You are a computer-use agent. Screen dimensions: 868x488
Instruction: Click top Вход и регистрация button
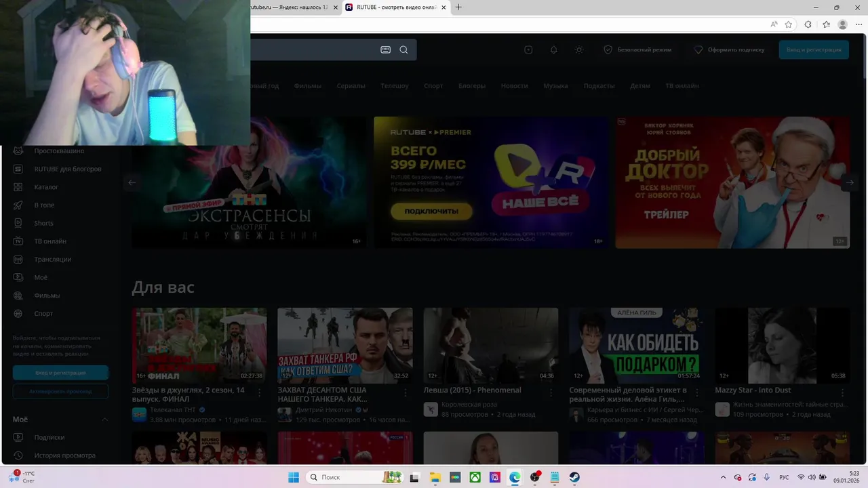(x=814, y=49)
